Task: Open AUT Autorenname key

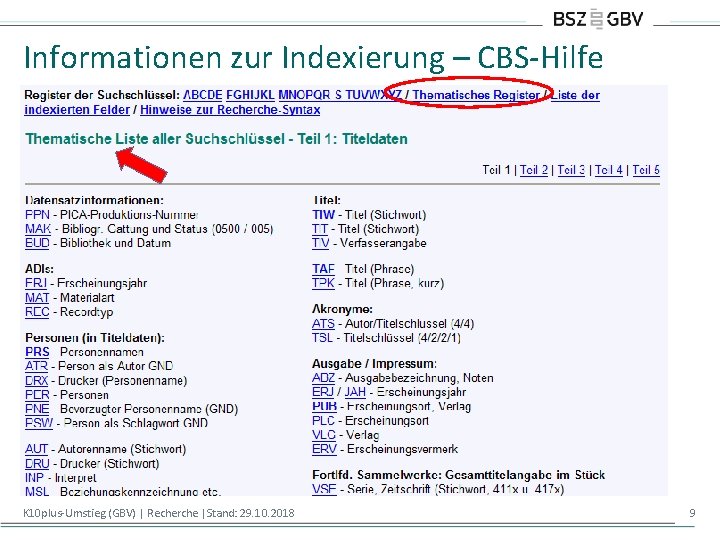Action: point(36,449)
